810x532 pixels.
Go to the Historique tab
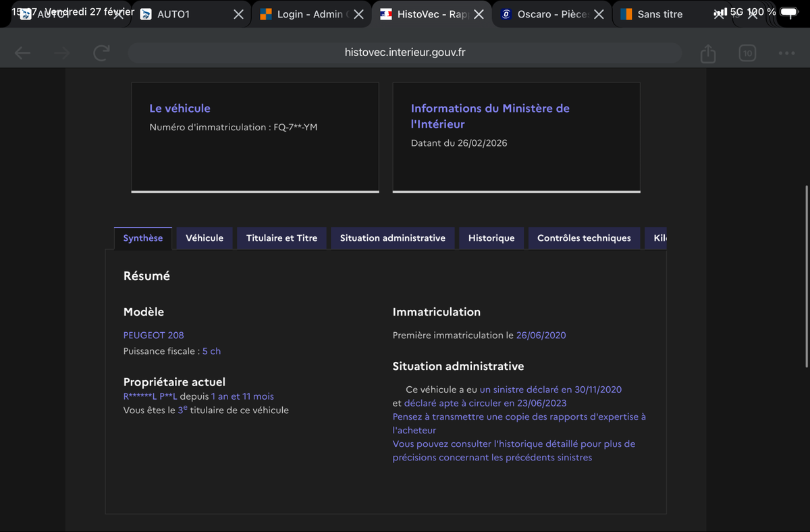pyautogui.click(x=491, y=238)
